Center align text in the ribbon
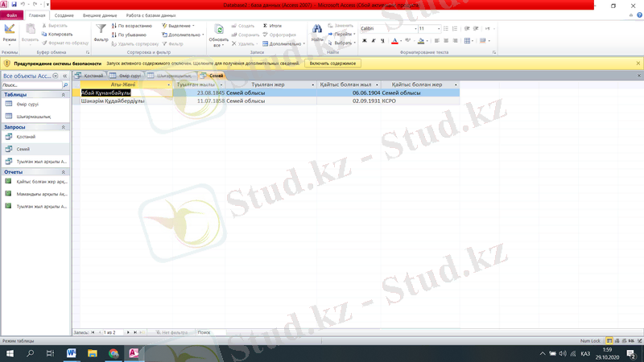Image resolution: width=644 pixels, height=362 pixels. [446, 41]
